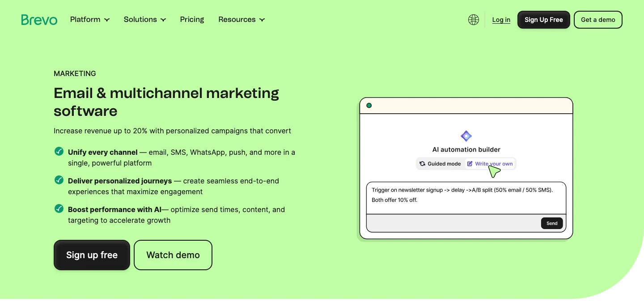Click Sign Up Free in the header
The height and width of the screenshot is (302, 644).
[x=544, y=20]
